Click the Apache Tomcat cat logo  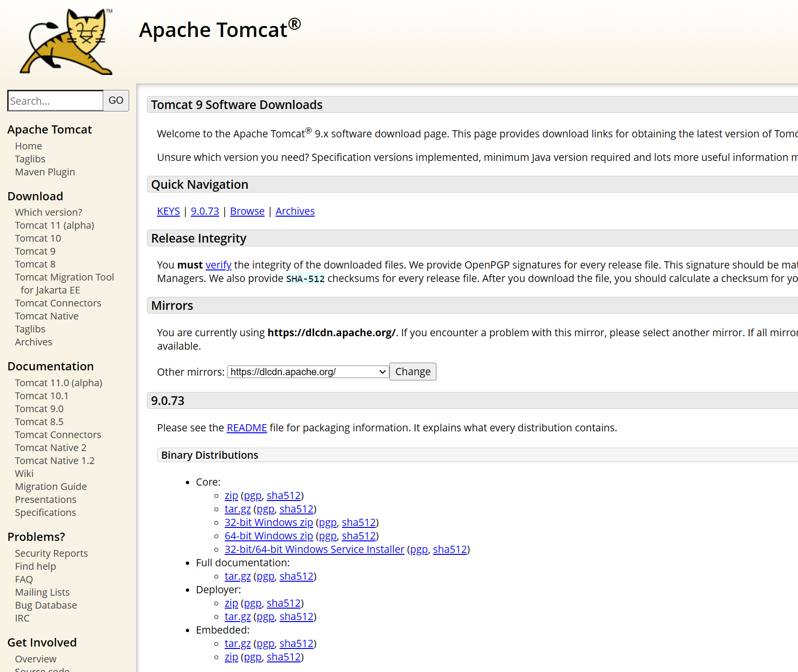tap(66, 41)
